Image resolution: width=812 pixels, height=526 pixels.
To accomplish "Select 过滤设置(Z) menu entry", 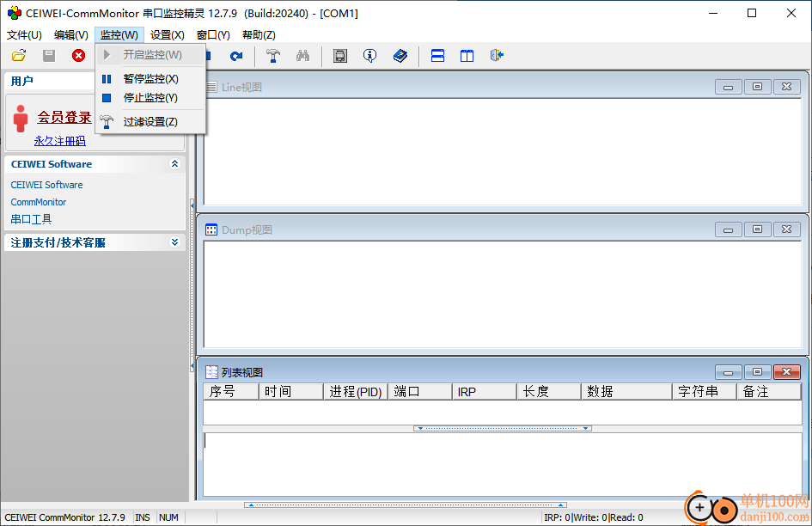I will pyautogui.click(x=150, y=121).
